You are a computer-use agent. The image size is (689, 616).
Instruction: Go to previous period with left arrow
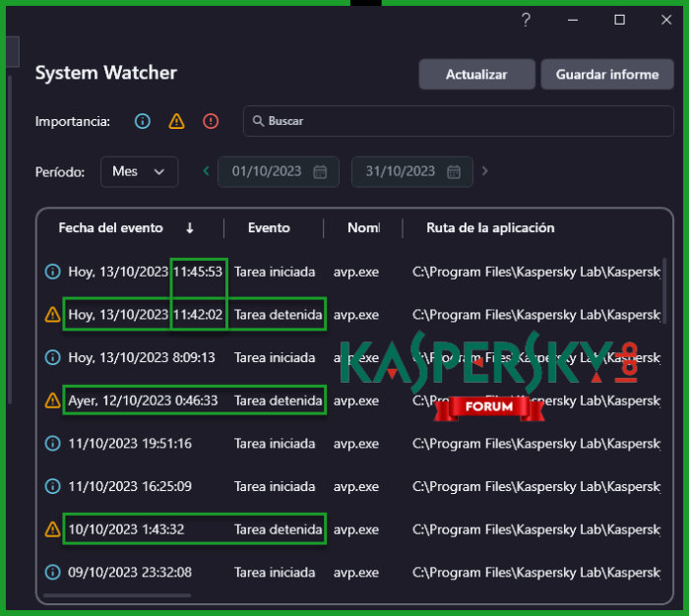(x=206, y=171)
